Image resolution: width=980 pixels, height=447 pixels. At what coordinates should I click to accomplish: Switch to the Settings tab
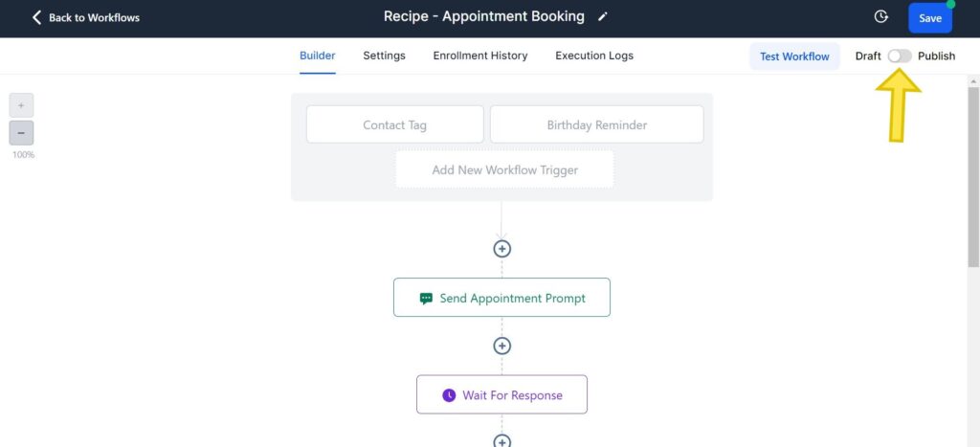[x=384, y=56]
